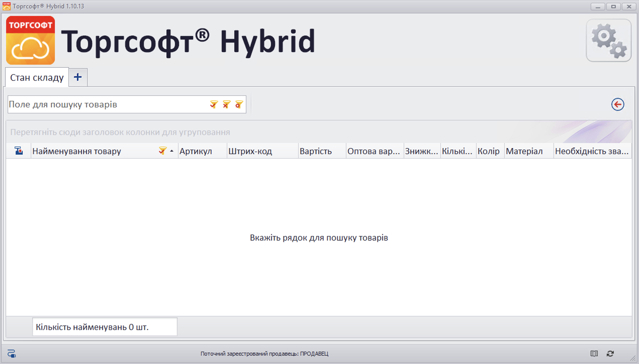639x364 pixels.
Task: Open the large gears settings button
Action: click(x=609, y=40)
